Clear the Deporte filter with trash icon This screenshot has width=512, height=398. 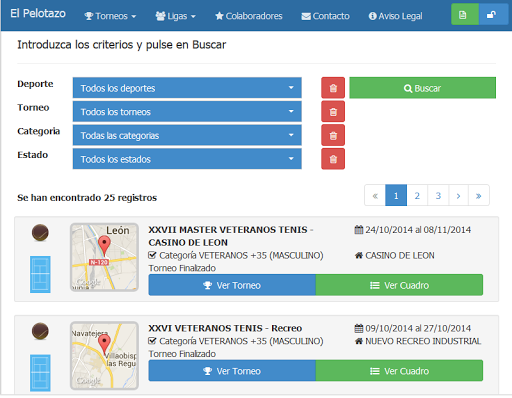pos(333,88)
